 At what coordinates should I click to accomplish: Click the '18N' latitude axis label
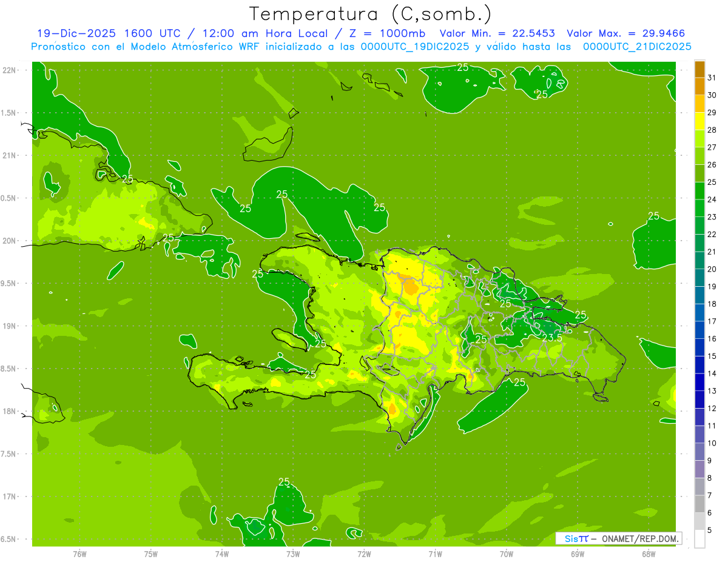click(10, 411)
